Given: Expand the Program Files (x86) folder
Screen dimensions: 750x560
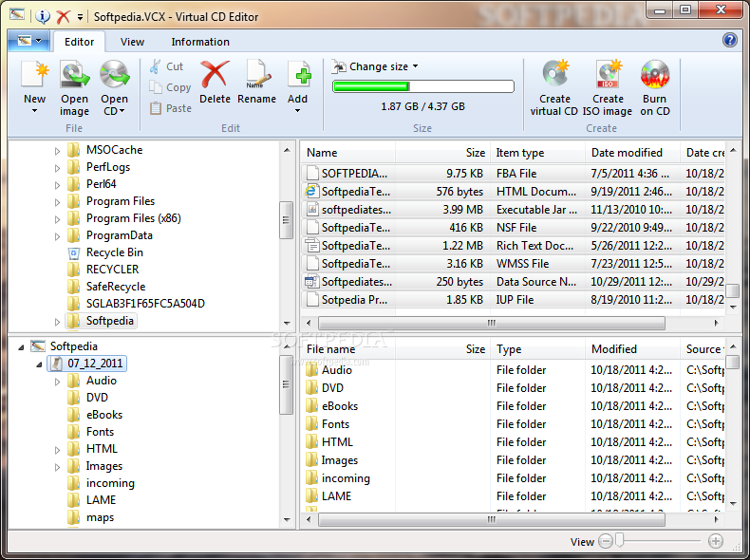Looking at the screenshot, I should (x=57, y=219).
